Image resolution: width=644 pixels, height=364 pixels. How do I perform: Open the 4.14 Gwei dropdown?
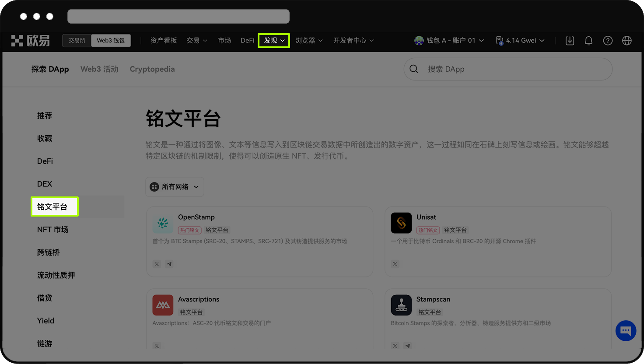click(520, 40)
